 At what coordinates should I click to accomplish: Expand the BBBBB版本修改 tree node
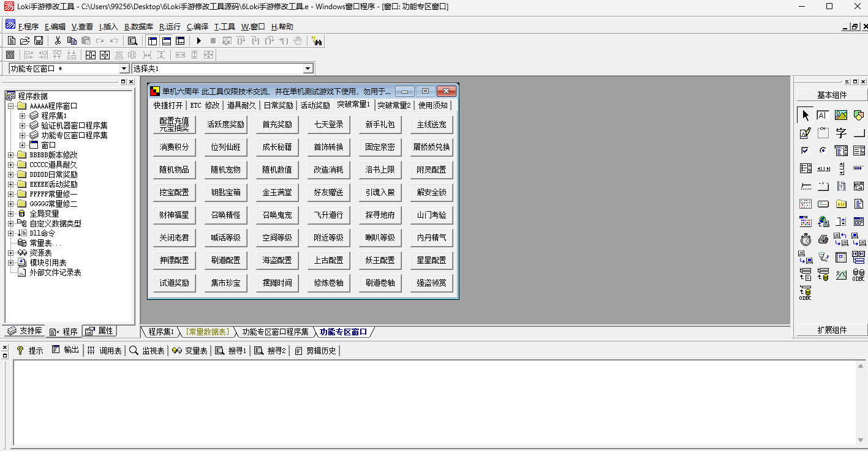[10, 155]
